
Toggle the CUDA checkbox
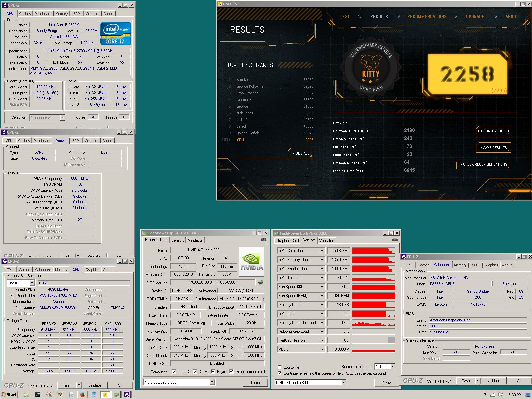point(195,372)
